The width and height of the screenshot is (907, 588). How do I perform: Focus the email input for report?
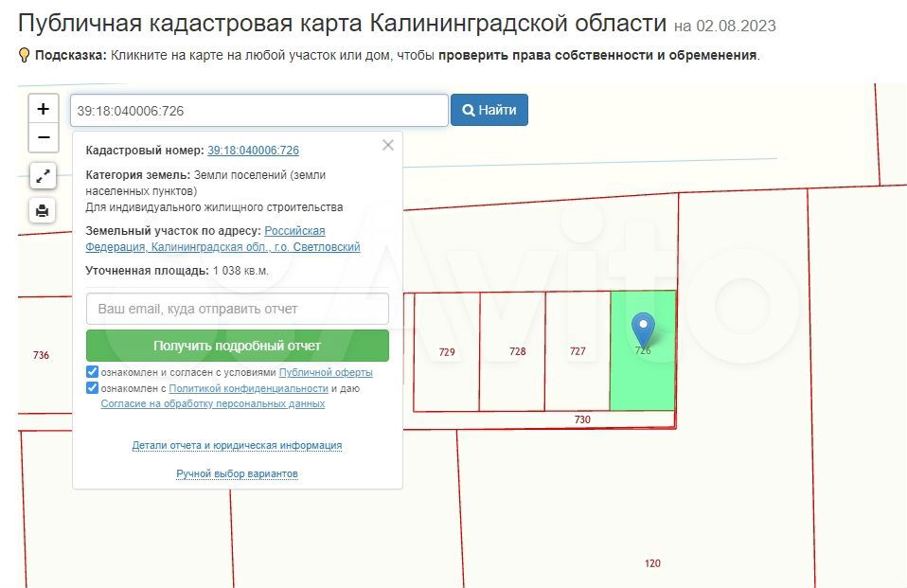(x=237, y=309)
